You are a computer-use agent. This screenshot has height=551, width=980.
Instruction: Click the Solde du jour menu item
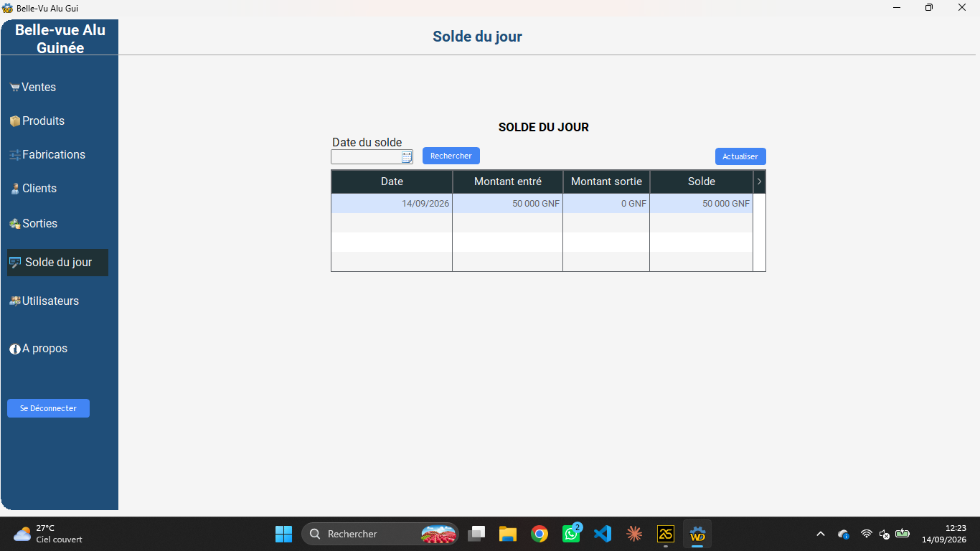[x=57, y=263]
